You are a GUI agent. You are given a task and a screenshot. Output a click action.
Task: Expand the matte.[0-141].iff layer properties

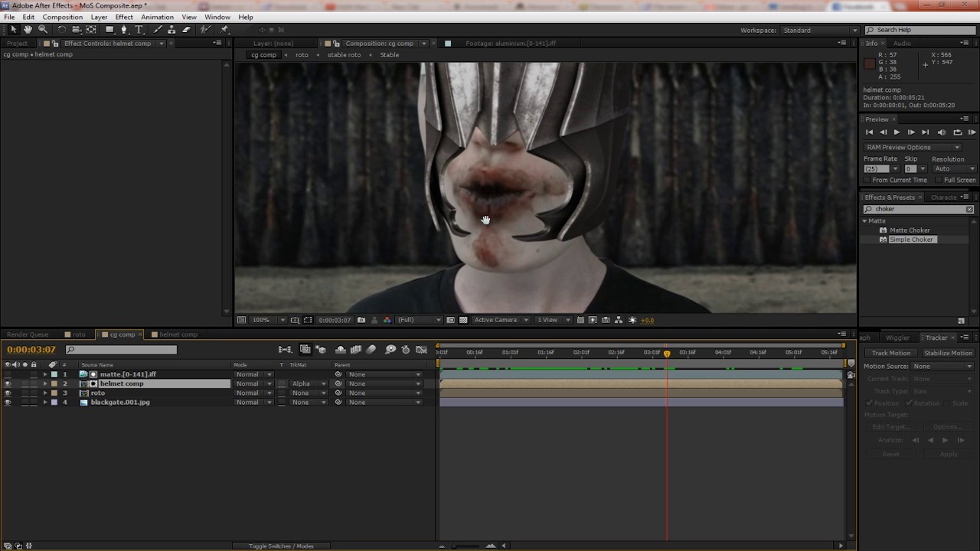click(45, 374)
